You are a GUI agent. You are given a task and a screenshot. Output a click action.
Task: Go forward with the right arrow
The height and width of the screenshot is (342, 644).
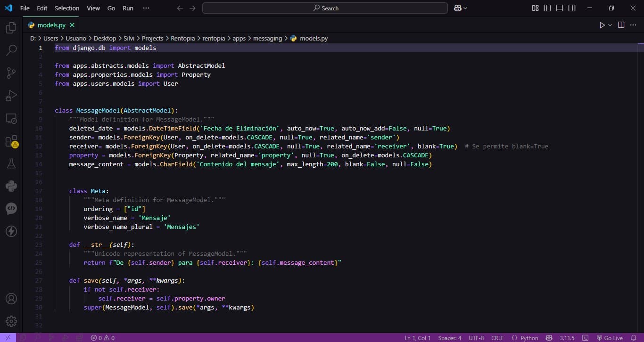point(192,8)
